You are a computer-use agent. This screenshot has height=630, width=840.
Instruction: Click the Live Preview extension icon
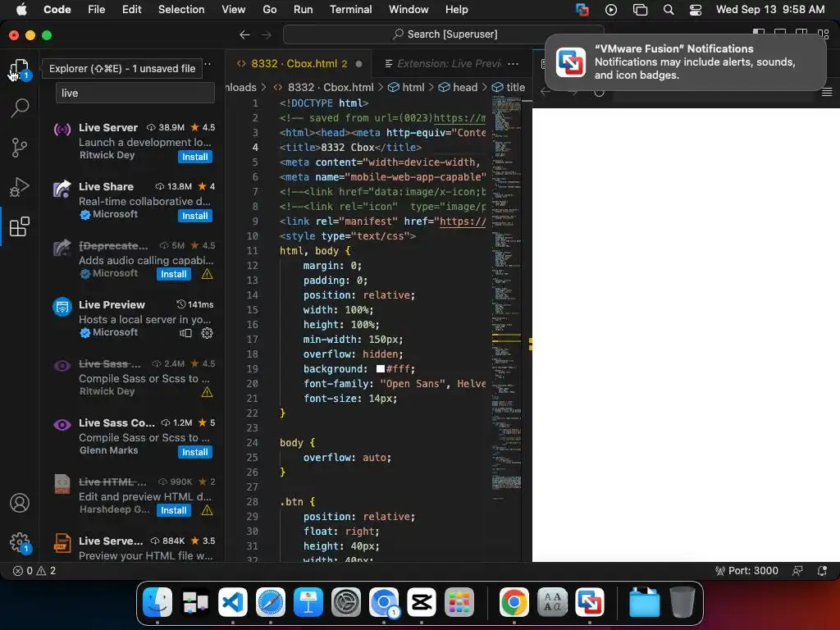tap(62, 307)
